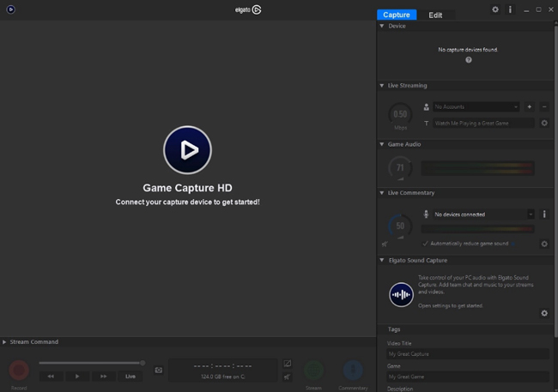Click the help question mark under No capture devices found
Image resolution: width=558 pixels, height=392 pixels.
pos(469,60)
